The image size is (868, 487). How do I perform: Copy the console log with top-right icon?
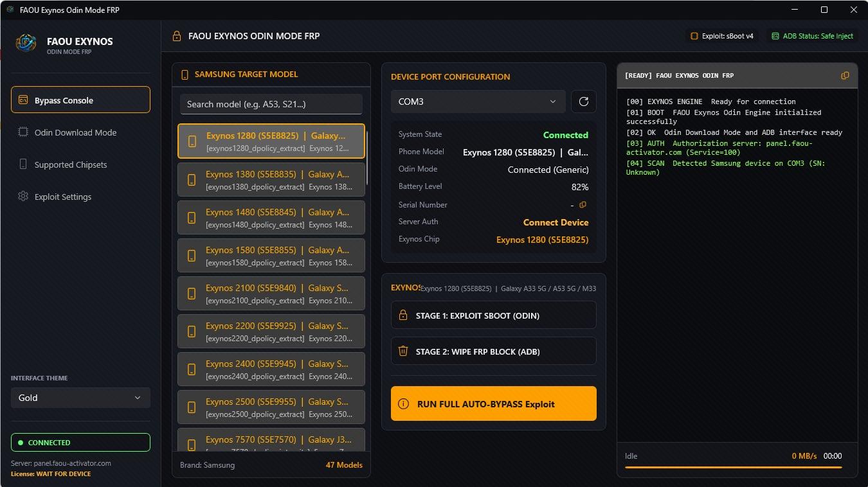(x=845, y=75)
